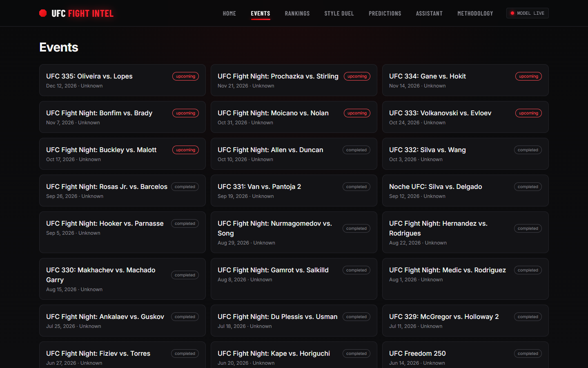Open UFC 332: Silva vs. Wang

(465, 154)
